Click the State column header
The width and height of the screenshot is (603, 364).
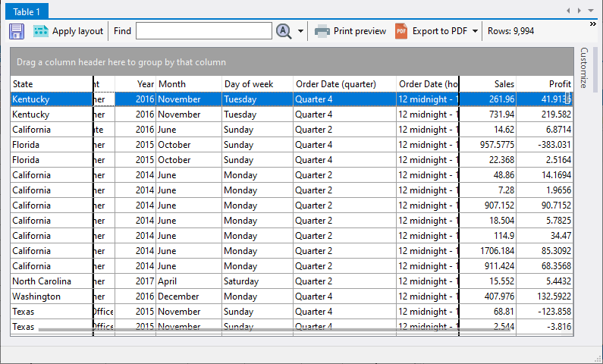tap(51, 83)
